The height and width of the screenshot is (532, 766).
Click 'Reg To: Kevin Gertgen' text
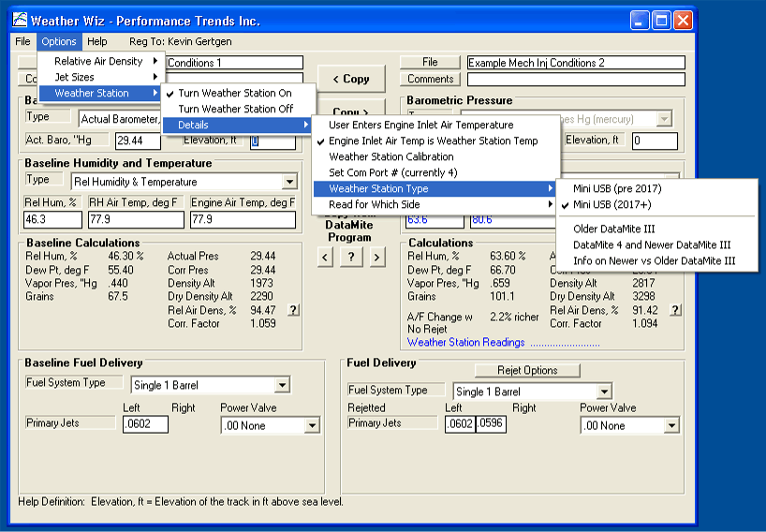click(181, 41)
